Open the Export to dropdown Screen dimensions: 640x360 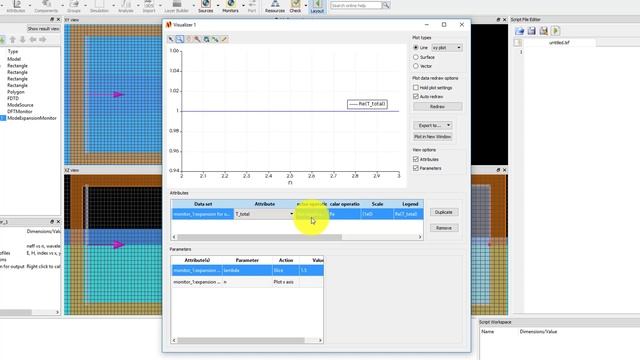coord(433,125)
